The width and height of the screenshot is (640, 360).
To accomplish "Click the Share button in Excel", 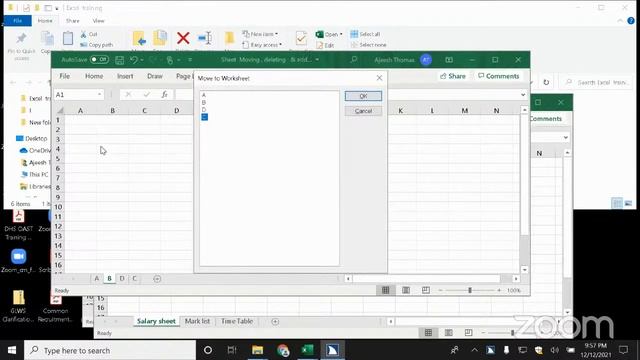I will coord(453,76).
